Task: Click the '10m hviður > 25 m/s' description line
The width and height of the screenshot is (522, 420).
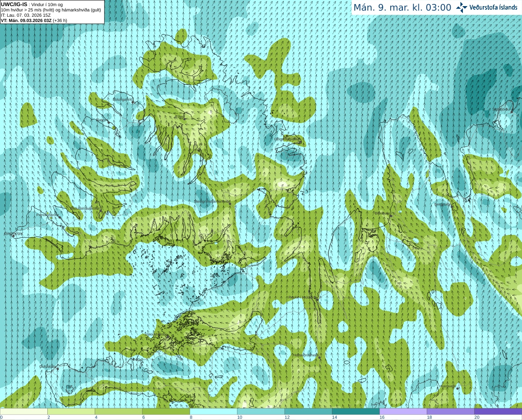Action: click(x=51, y=10)
